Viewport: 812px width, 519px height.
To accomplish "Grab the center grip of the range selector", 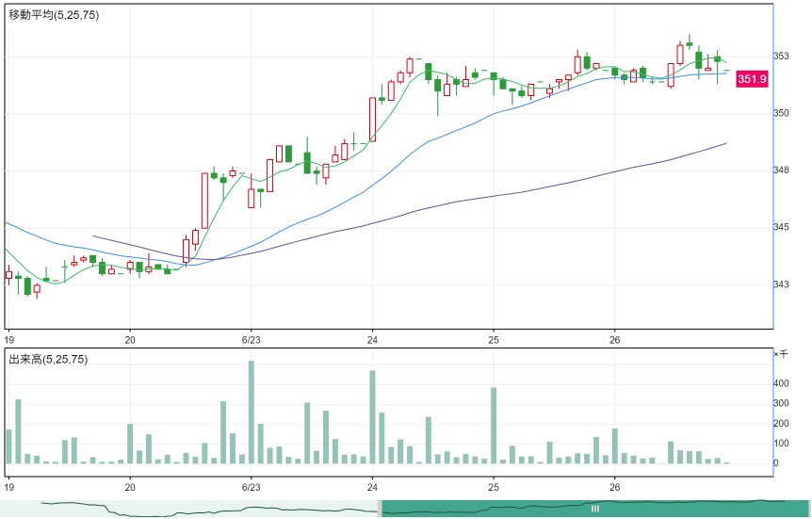I will coord(595,509).
